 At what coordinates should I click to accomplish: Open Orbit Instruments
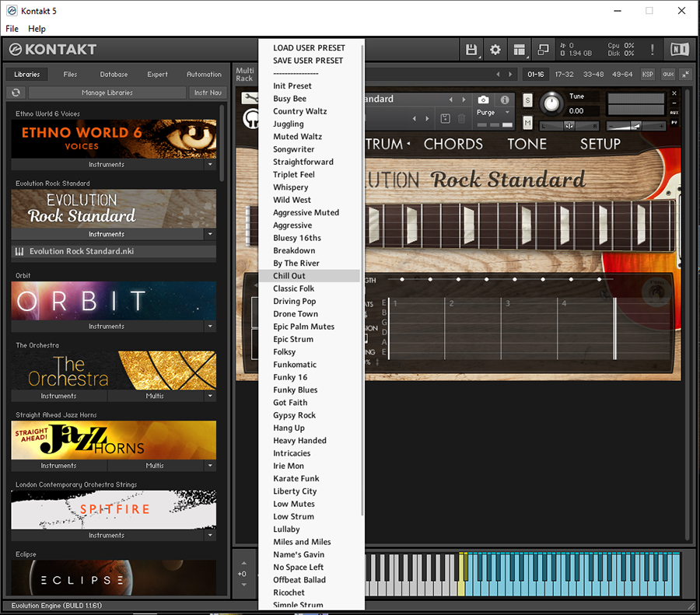(x=107, y=327)
